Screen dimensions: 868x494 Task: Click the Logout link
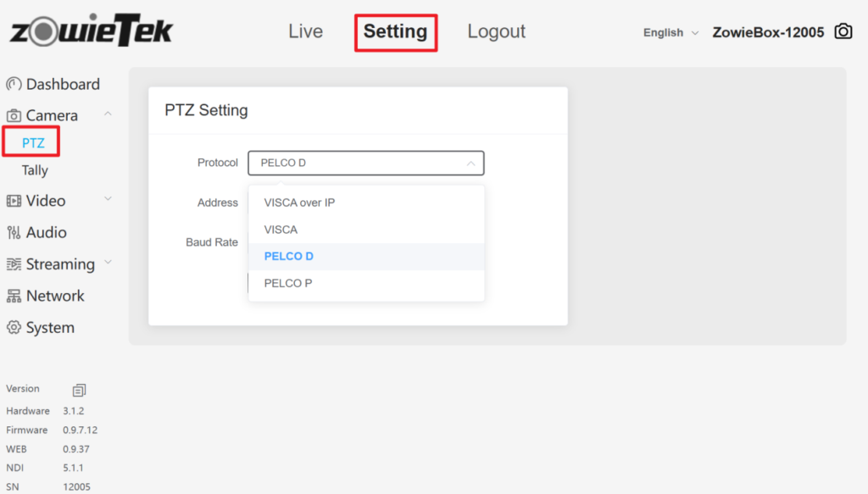(x=496, y=31)
